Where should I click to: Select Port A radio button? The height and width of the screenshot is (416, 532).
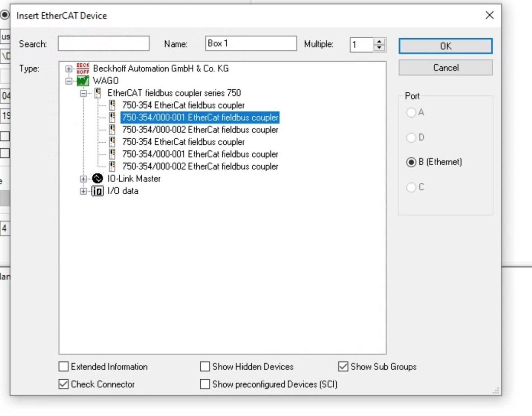click(x=411, y=112)
